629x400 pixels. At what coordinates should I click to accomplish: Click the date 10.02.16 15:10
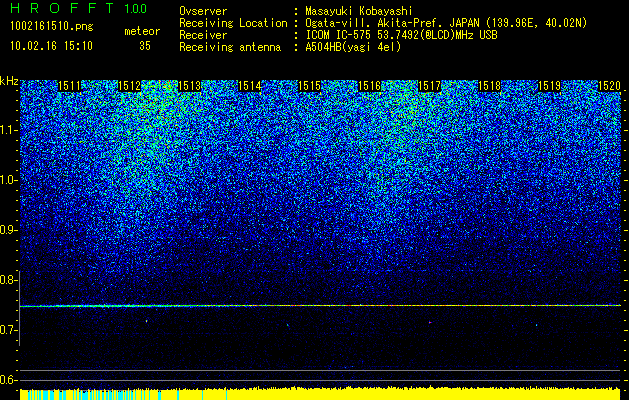(x=52, y=46)
